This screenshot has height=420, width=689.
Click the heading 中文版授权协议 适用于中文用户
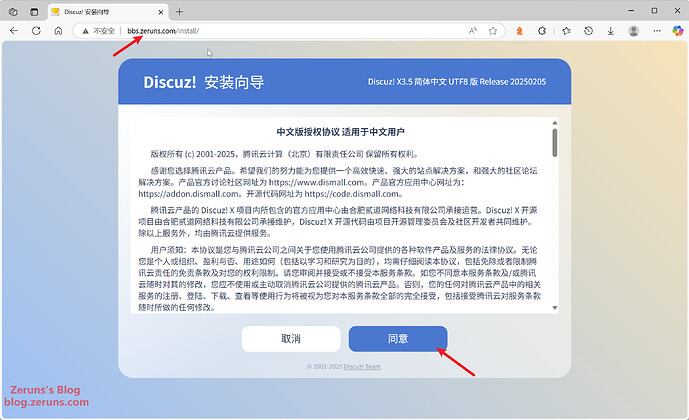point(341,132)
